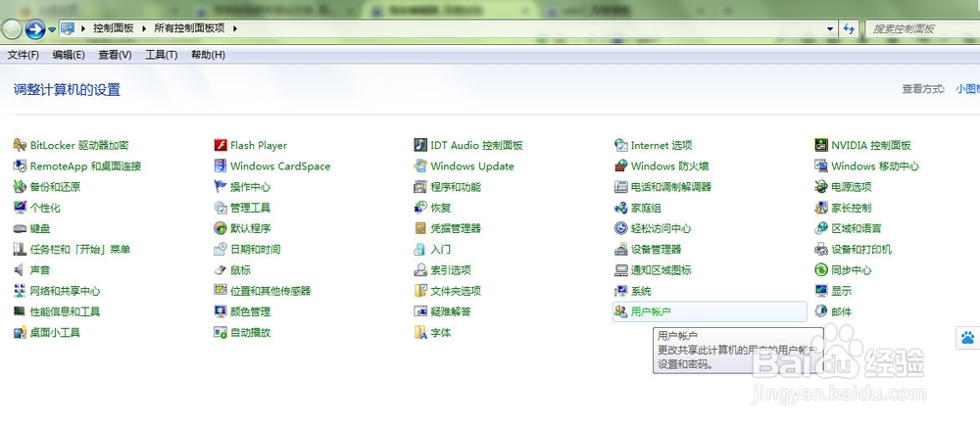Click the 用户帐户 icon
This screenshot has height=427, width=980.
(x=620, y=311)
